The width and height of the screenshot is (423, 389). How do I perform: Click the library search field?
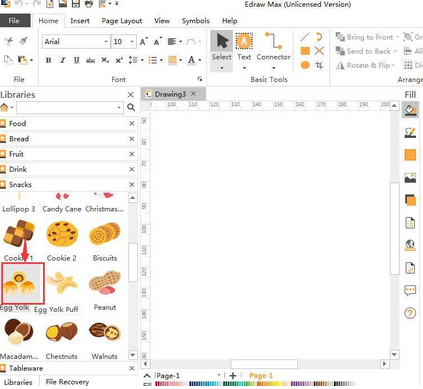point(70,107)
